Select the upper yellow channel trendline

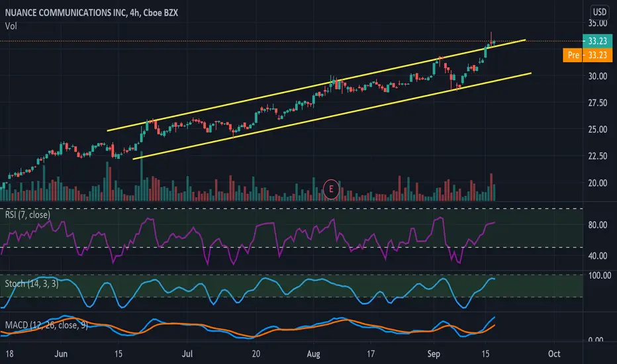[x=316, y=85]
